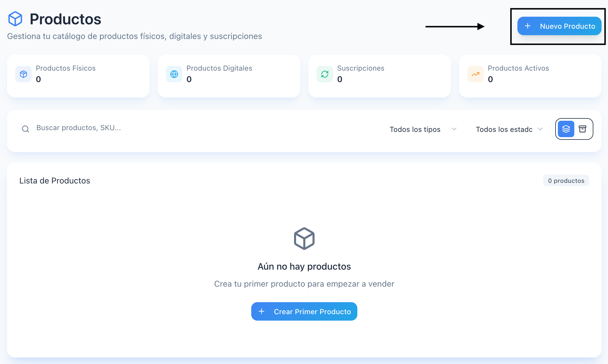Click the blue cube icon beside Productos title
This screenshot has height=364, width=608.
pyautogui.click(x=15, y=19)
